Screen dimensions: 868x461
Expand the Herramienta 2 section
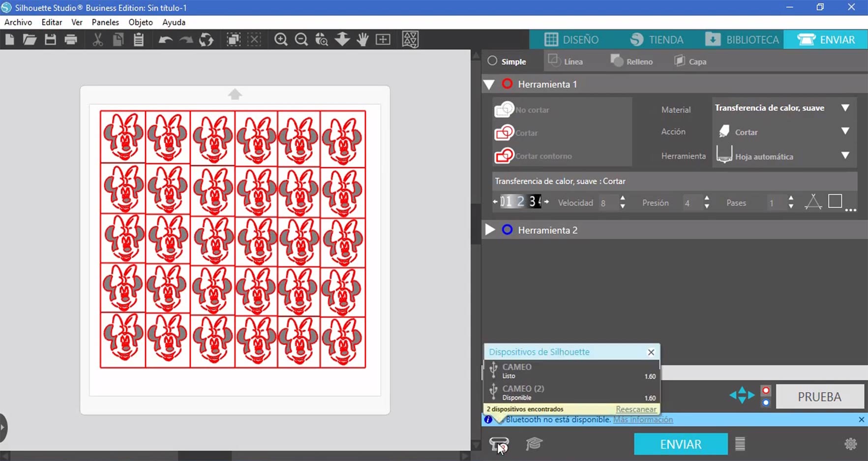490,230
